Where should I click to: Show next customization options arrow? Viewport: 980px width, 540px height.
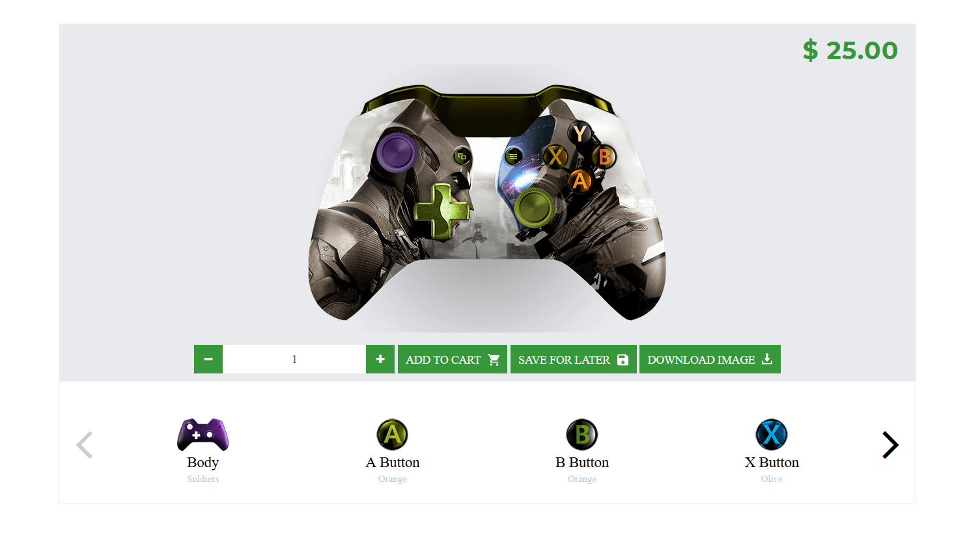(x=890, y=445)
